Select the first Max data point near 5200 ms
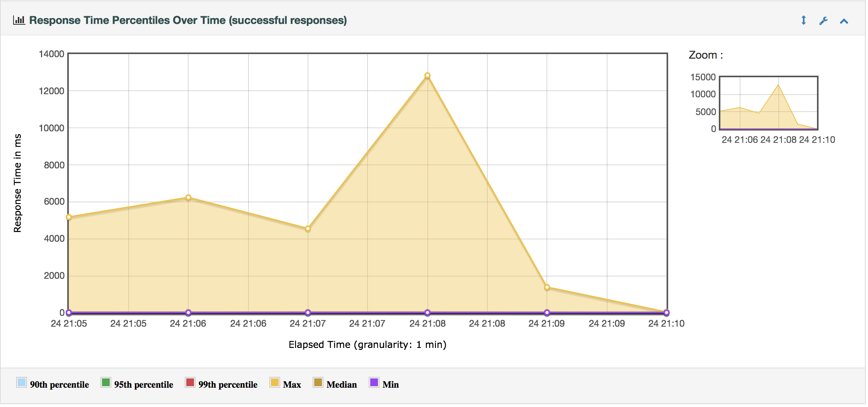 [69, 217]
